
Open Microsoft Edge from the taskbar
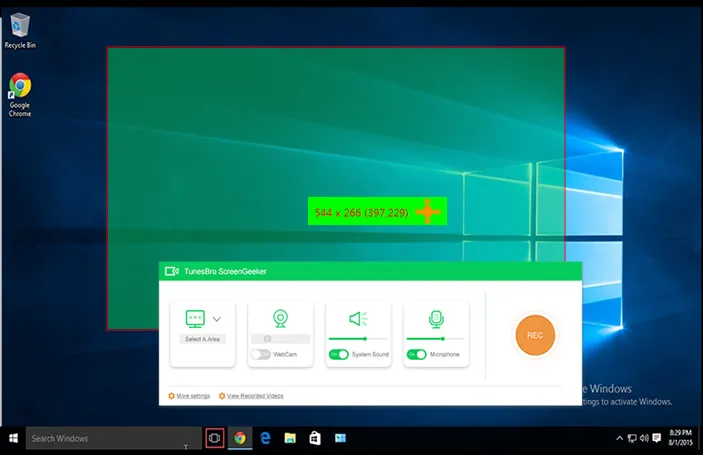[x=265, y=438]
